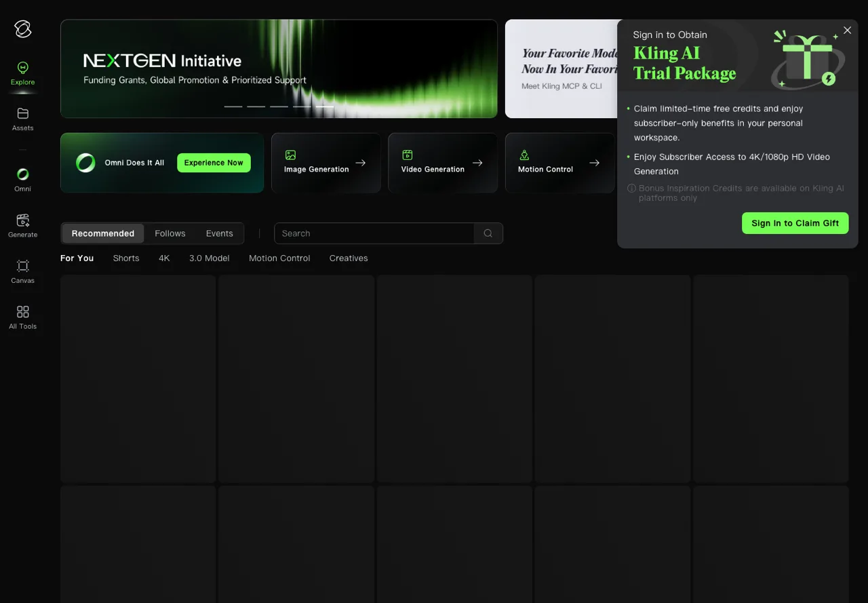Select the 3.0 Model category
Image resolution: width=868 pixels, height=603 pixels.
pyautogui.click(x=210, y=258)
